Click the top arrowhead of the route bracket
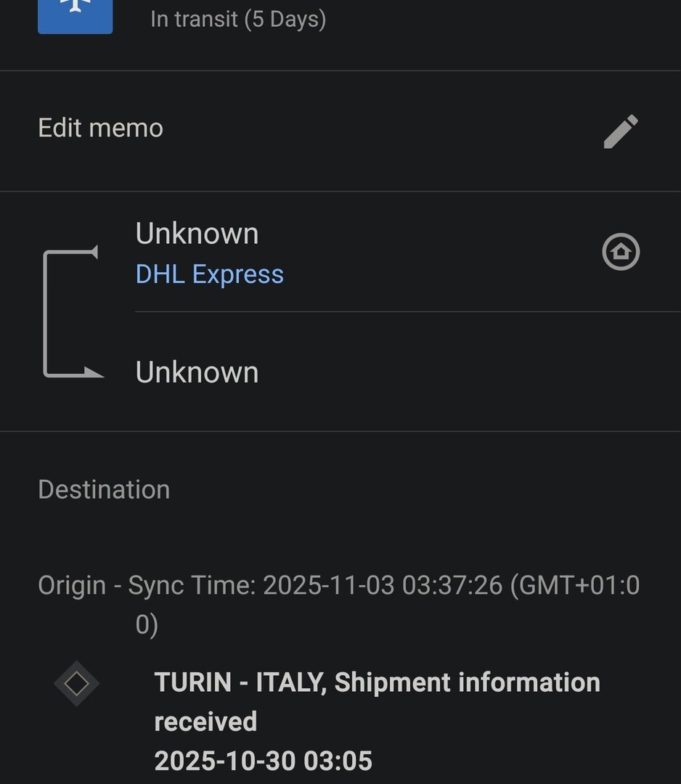681x784 pixels. coord(92,252)
